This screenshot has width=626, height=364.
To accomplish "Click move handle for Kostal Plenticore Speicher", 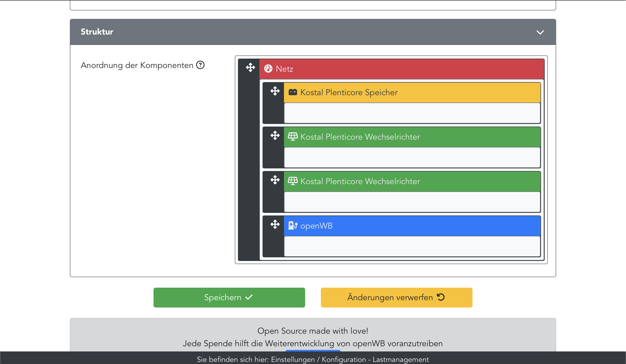I will coord(275,91).
